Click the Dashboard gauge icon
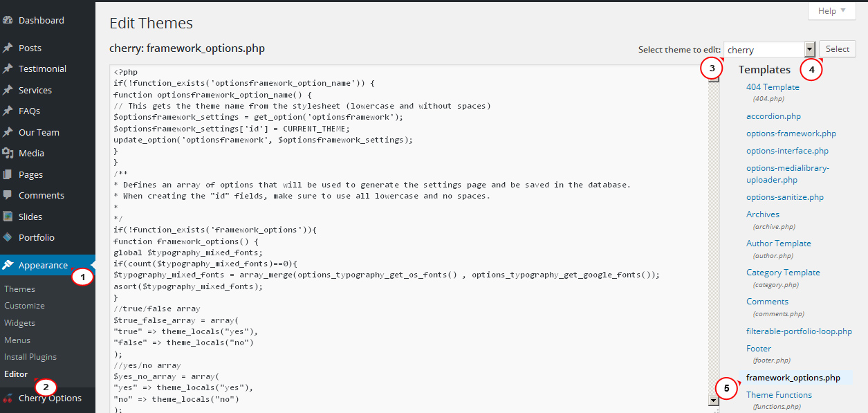Viewport: 868px width, 413px height. (x=8, y=21)
